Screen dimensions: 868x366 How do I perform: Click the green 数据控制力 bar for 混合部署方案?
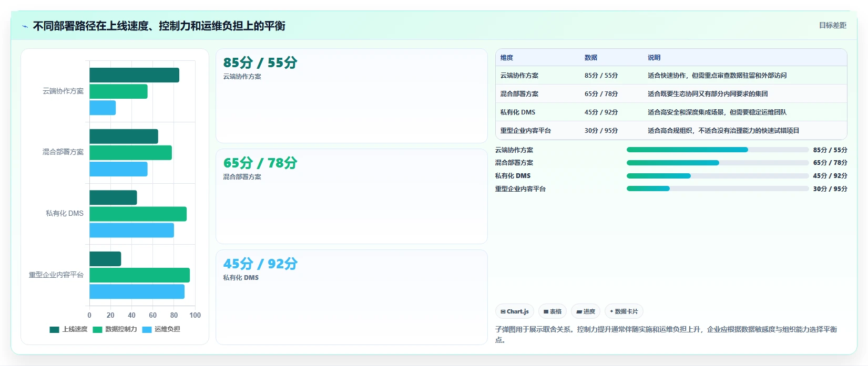[130, 153]
